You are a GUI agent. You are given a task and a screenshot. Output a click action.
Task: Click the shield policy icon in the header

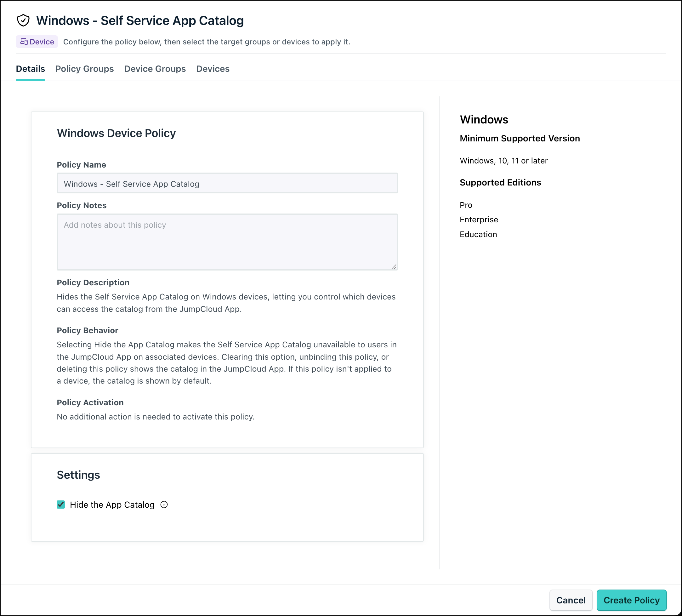coord(23,20)
